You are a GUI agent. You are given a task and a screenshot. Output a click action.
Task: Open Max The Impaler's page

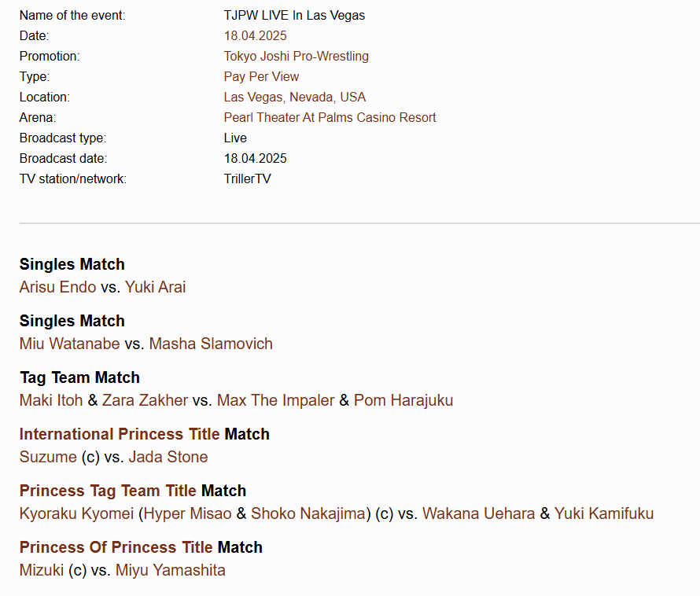275,400
